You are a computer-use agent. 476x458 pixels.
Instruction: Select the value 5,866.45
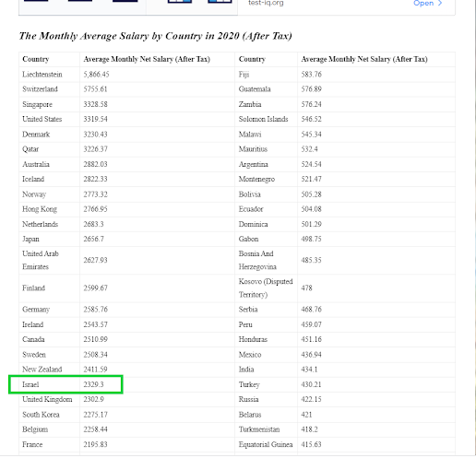(x=96, y=75)
